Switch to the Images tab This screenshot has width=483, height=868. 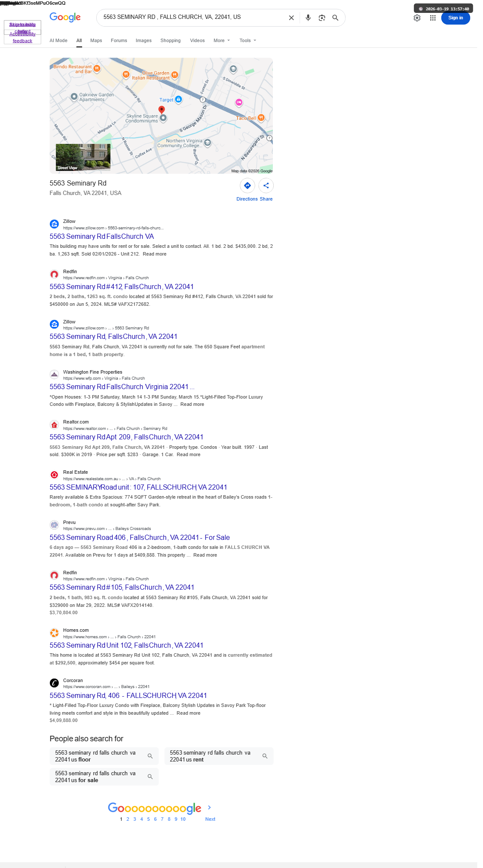[x=144, y=40]
